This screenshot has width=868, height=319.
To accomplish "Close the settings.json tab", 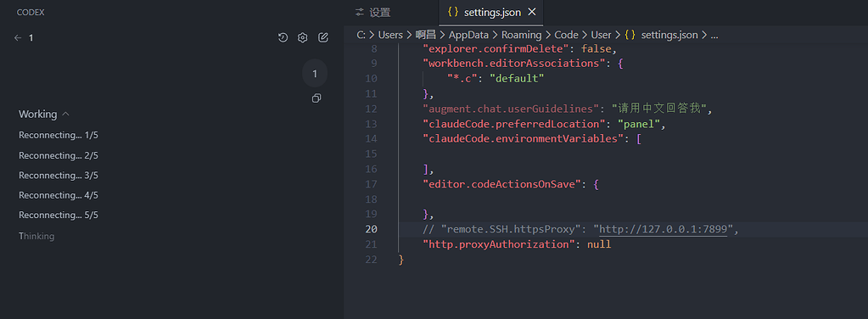I will (x=532, y=12).
